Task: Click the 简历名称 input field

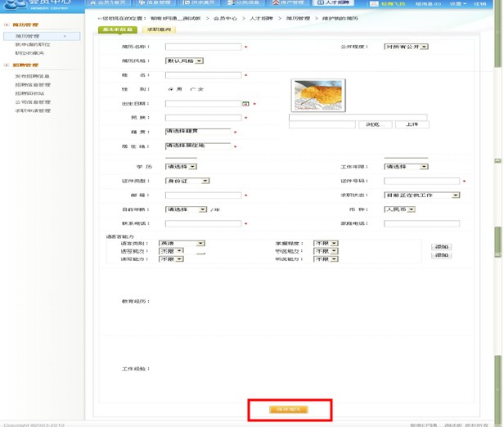Action: (203, 47)
